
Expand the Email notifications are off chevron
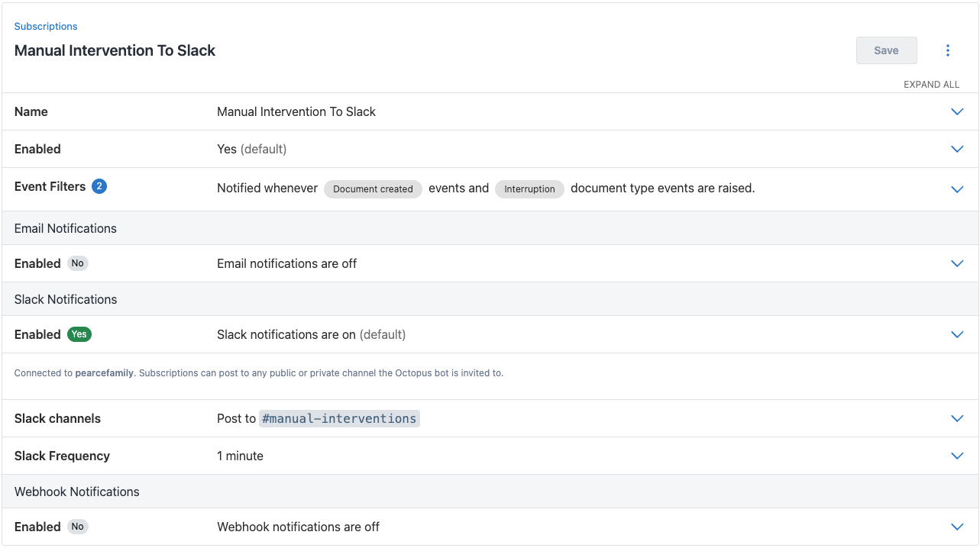[x=957, y=263]
